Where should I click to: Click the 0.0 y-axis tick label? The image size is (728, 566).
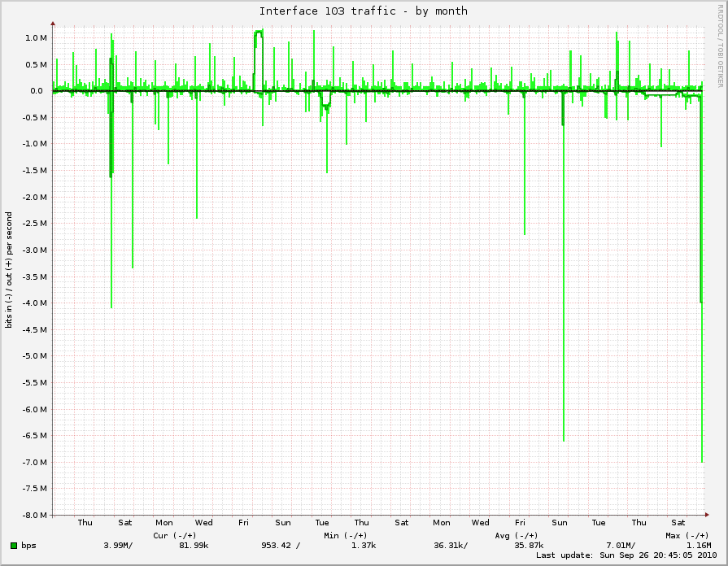pyautogui.click(x=38, y=90)
